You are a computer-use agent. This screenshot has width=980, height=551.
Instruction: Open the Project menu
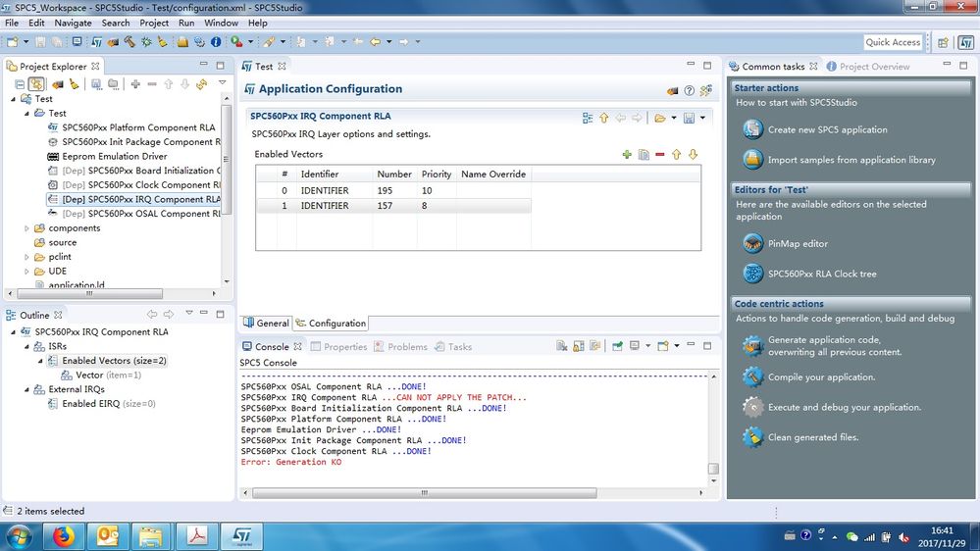pyautogui.click(x=154, y=24)
